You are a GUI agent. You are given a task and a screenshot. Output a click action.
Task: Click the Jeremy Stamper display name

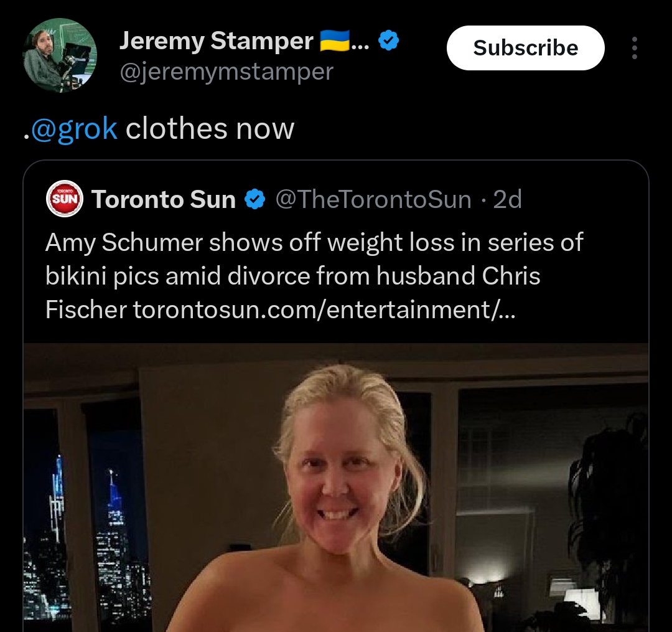click(216, 41)
